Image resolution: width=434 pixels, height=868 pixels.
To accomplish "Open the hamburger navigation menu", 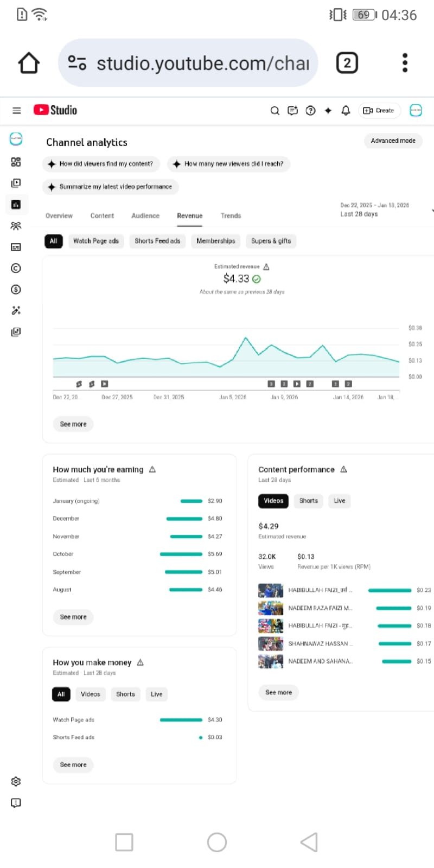I will [x=17, y=111].
